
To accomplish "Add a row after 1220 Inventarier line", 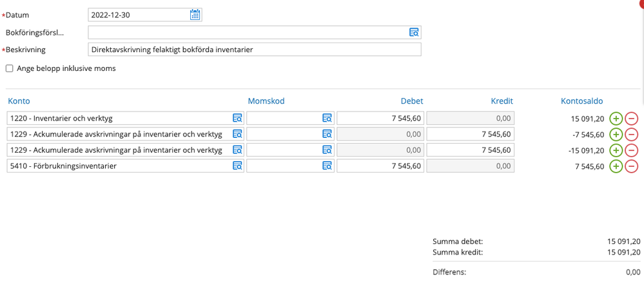I will coord(616,119).
